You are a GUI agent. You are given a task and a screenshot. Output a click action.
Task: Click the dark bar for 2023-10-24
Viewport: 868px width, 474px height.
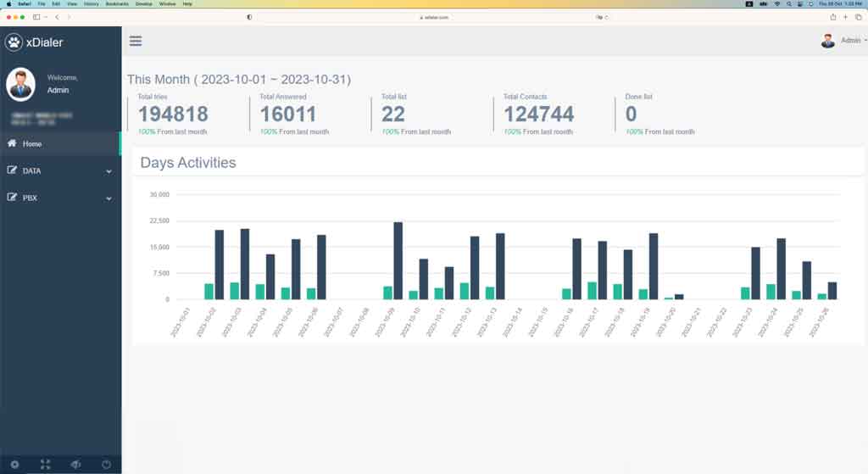point(781,269)
